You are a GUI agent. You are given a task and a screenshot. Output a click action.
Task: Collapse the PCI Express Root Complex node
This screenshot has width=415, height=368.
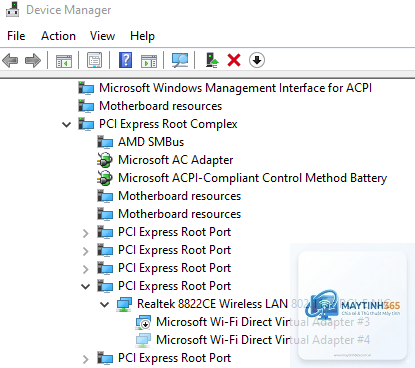[67, 125]
